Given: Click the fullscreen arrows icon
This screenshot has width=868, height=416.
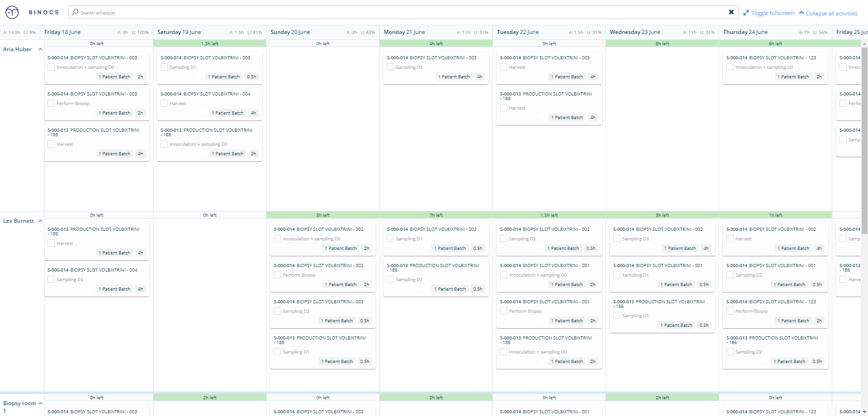Looking at the screenshot, I should tap(746, 13).
